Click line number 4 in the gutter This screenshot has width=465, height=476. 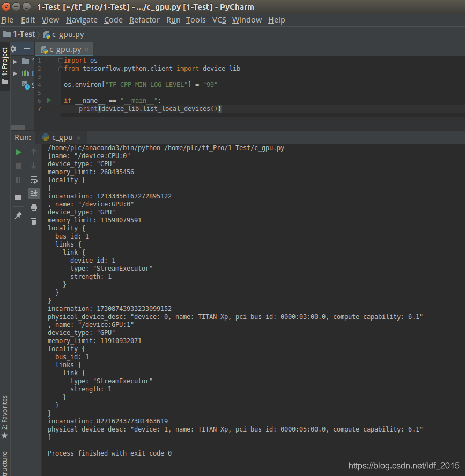click(39, 85)
